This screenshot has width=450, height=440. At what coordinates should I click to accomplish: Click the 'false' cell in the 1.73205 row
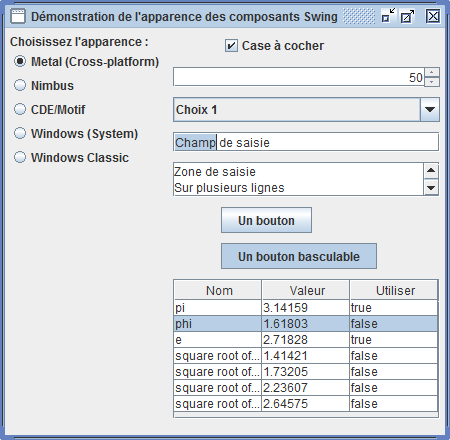[x=394, y=372]
